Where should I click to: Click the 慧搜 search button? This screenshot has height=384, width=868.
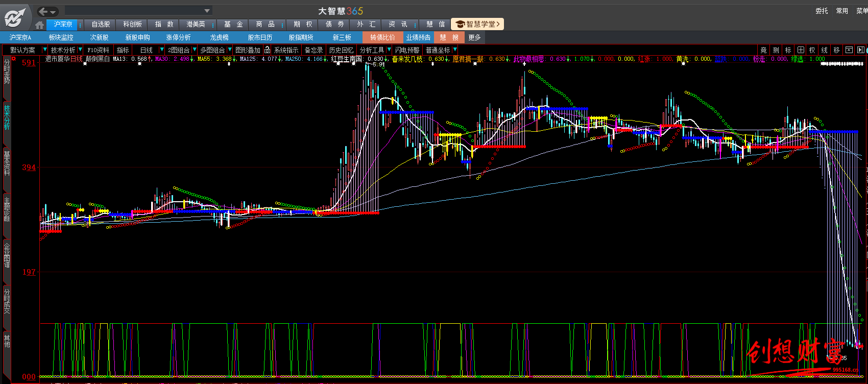(449, 38)
